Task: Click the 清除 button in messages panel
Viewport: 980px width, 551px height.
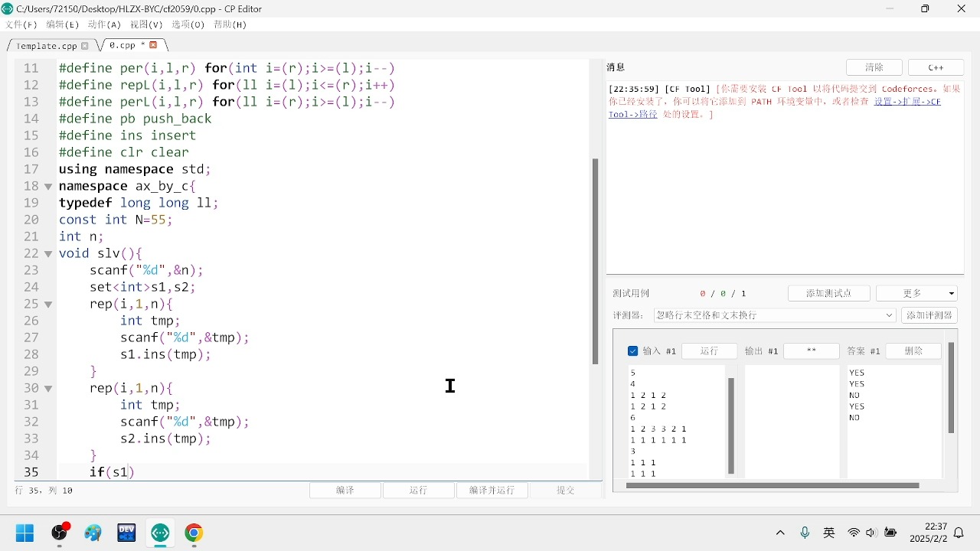Action: tap(874, 67)
